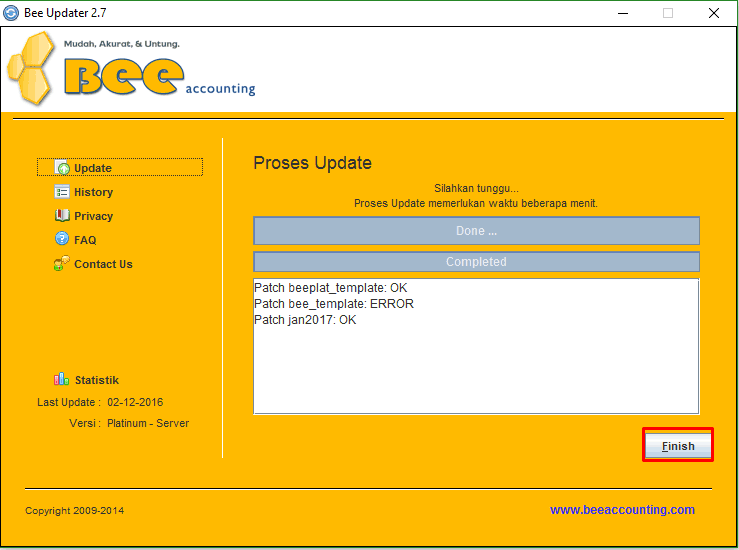The width and height of the screenshot is (739, 550).
Task: Click the FAQ question mark icon
Action: tap(62, 238)
